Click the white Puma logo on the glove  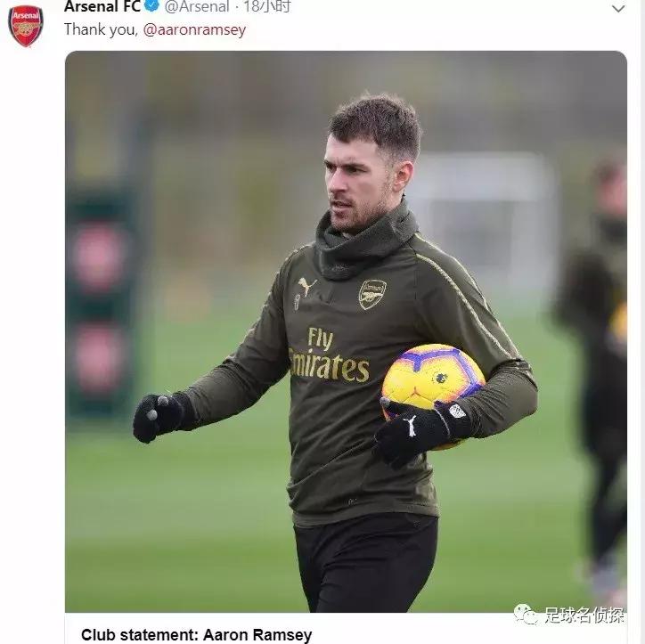409,426
